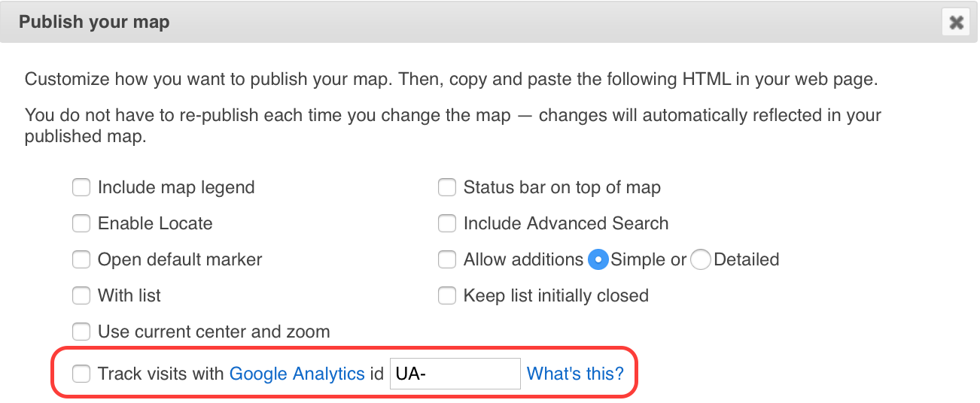
Task: Click the Publish your map title bar
Action: [452, 23]
